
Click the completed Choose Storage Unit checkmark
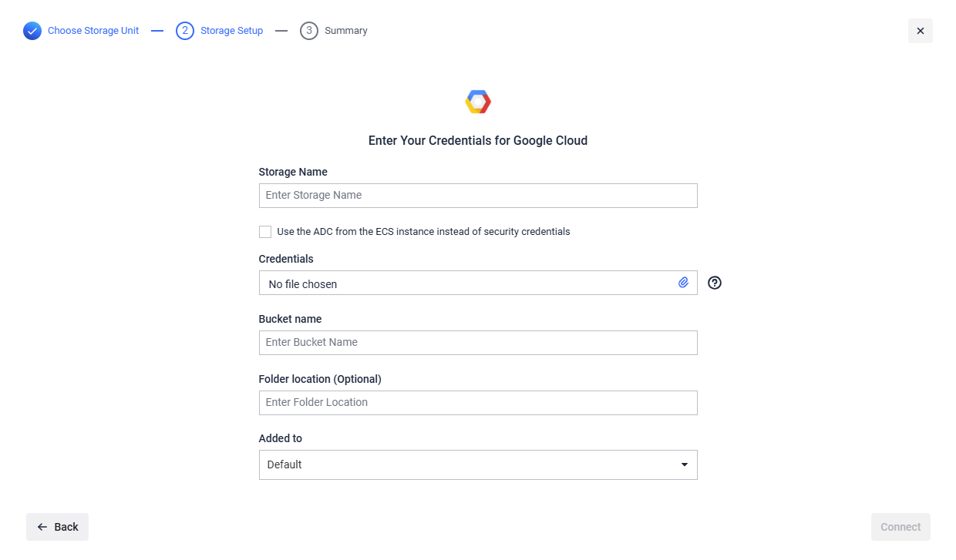[x=32, y=31]
